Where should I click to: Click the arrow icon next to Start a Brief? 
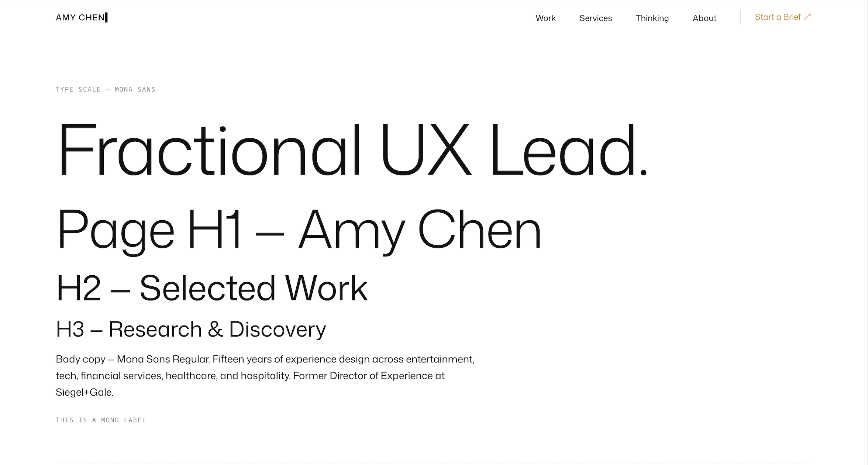pyautogui.click(x=808, y=17)
